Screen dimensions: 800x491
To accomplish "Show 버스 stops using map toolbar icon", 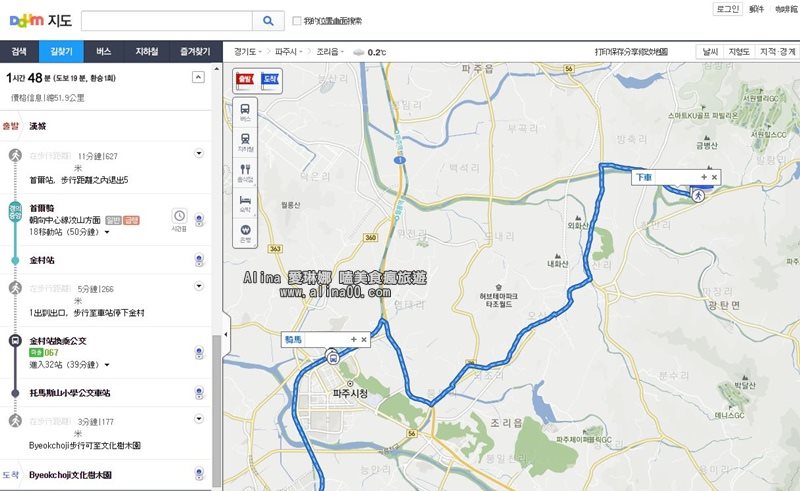I will click(x=245, y=113).
